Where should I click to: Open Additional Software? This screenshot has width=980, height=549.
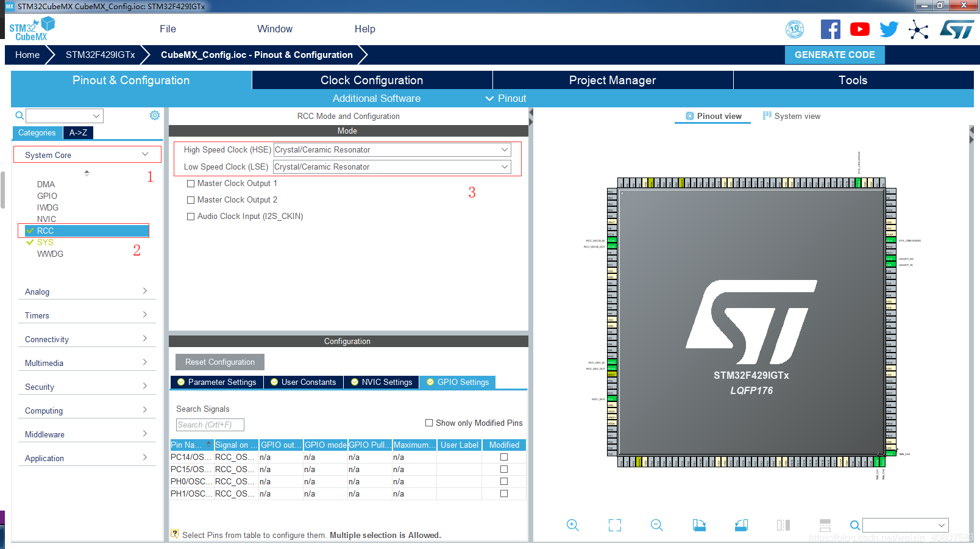(x=377, y=98)
